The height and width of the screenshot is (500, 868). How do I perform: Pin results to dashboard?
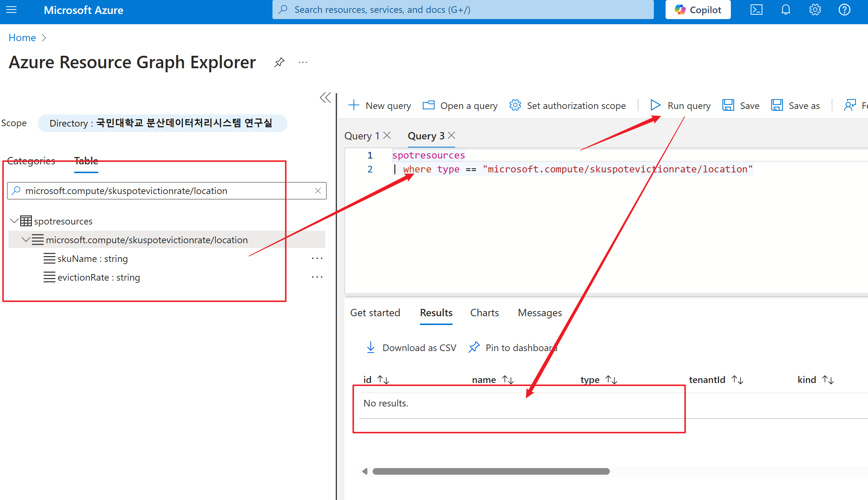pos(512,347)
